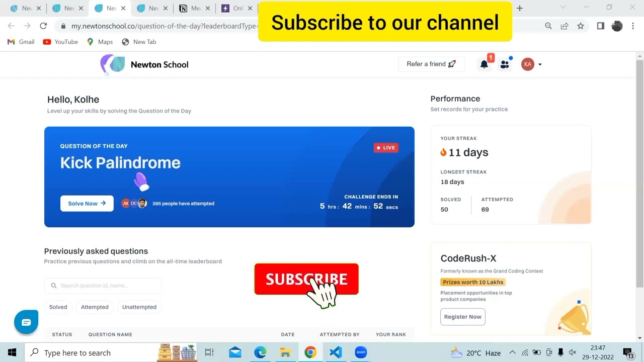Click the Question Name column header
The height and width of the screenshot is (362, 644).
click(x=110, y=334)
